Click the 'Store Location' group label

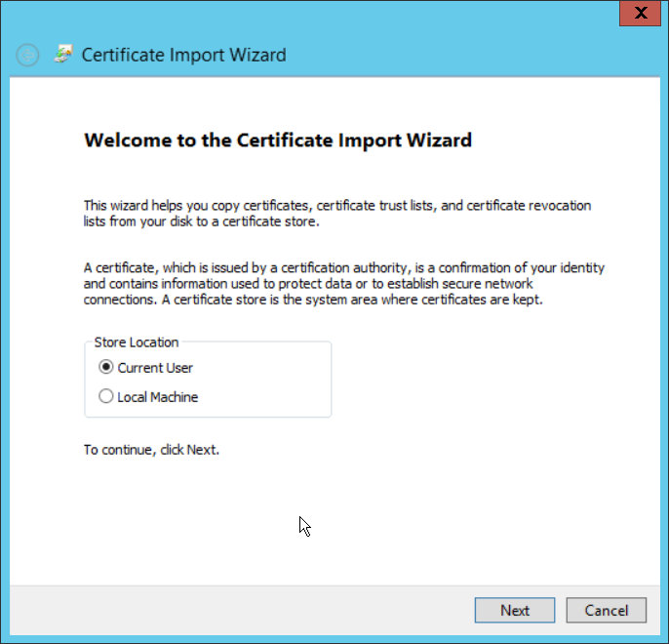pyautogui.click(x=136, y=342)
